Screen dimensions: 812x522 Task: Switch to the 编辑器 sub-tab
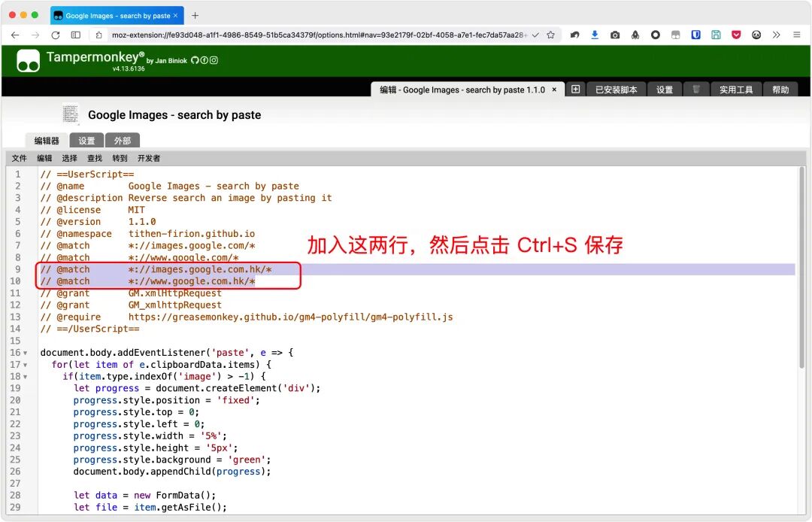[x=47, y=141]
